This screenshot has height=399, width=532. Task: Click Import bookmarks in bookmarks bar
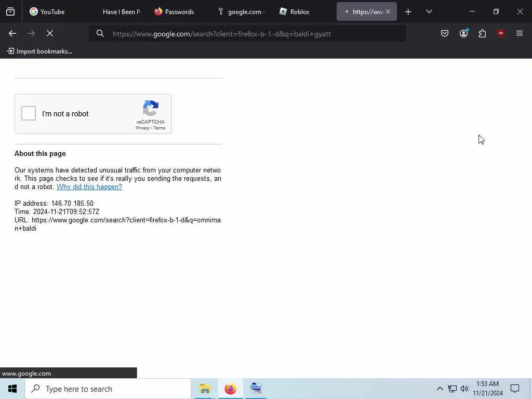(x=39, y=51)
